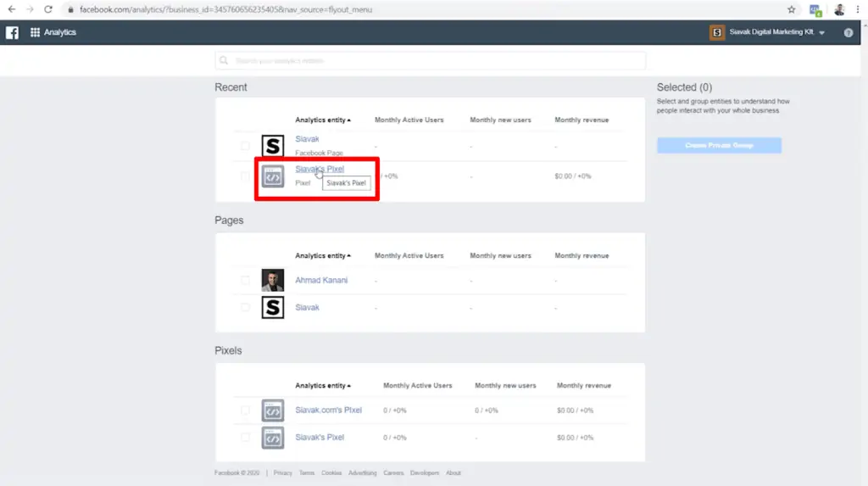The image size is (868, 486).
Task: Click Siavak logo thumbnail in Pages
Action: click(x=272, y=308)
